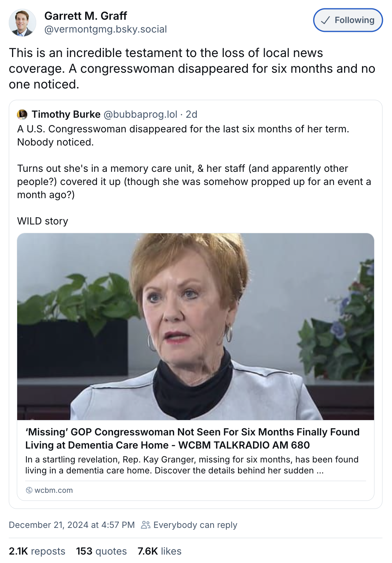Click the December 21, 2024 timestamp
Image resolution: width=392 pixels, height=563 pixels.
pyautogui.click(x=72, y=525)
